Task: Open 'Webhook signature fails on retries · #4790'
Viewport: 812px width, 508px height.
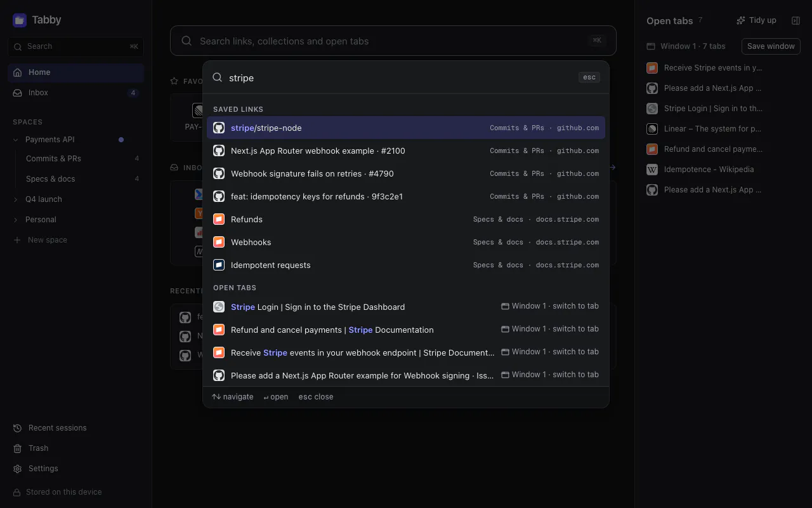Action: click(406, 173)
